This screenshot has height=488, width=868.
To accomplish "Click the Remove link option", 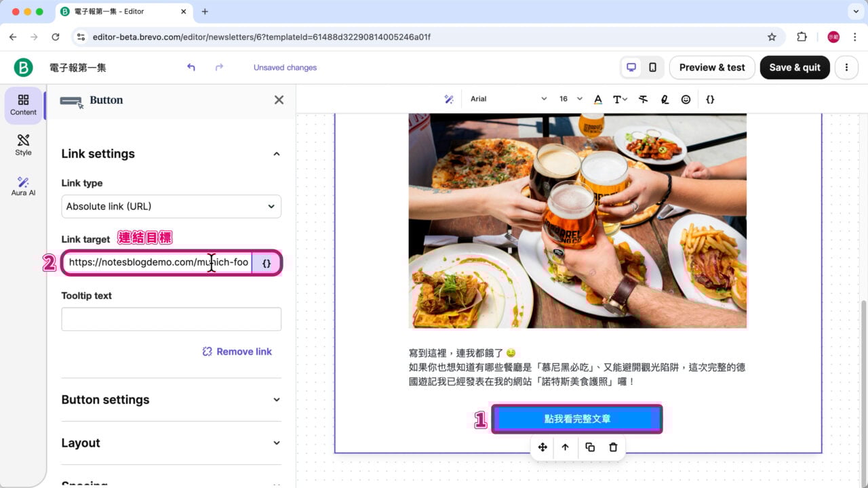I will click(237, 351).
